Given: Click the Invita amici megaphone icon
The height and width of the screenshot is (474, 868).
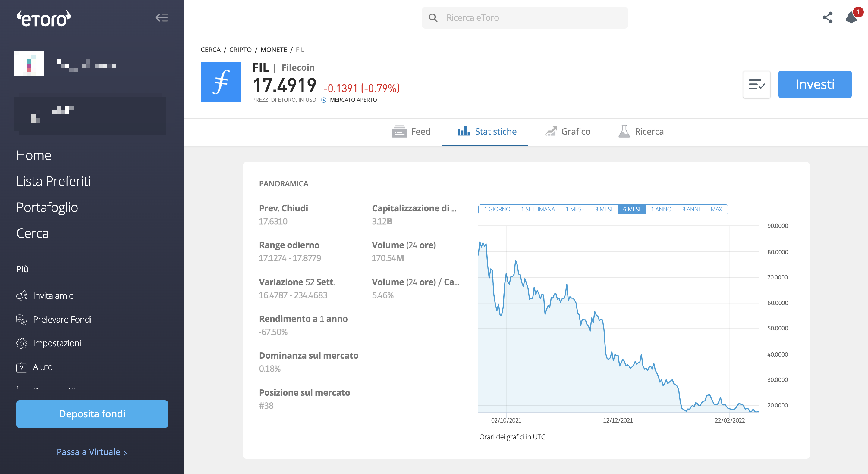Looking at the screenshot, I should (x=22, y=296).
